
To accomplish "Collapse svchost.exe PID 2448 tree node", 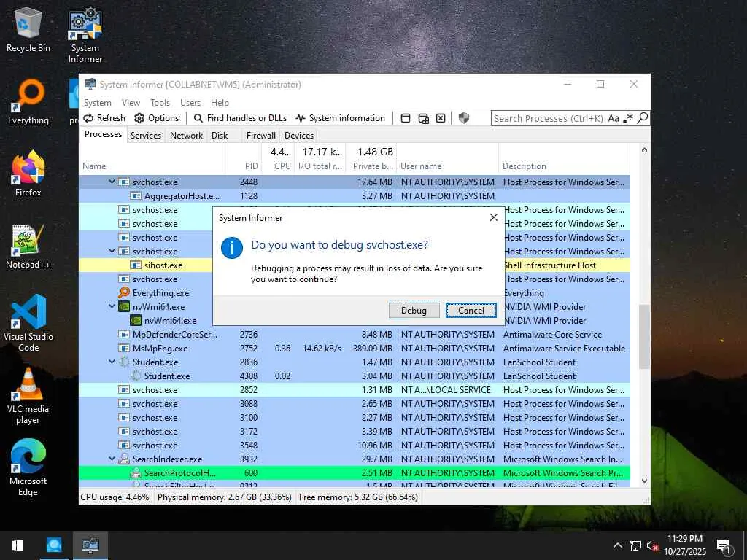I will tap(112, 182).
